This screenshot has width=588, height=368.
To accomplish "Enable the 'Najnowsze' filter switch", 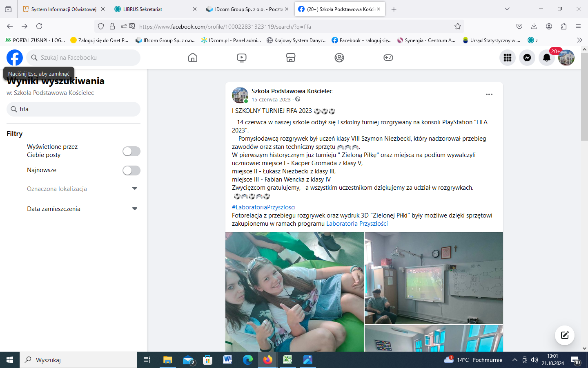I will point(131,171).
